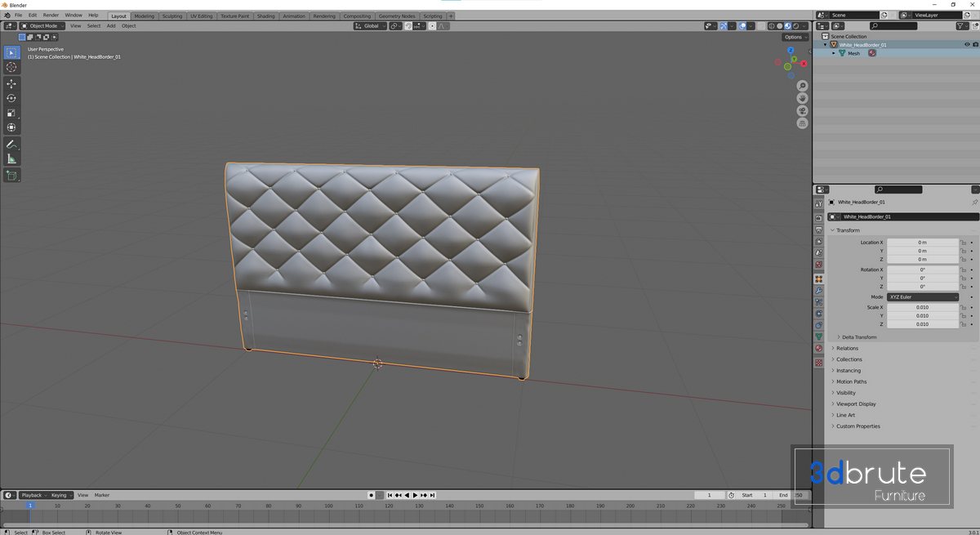Choose the Annotate tool
This screenshot has height=535, width=980.
[x=11, y=144]
